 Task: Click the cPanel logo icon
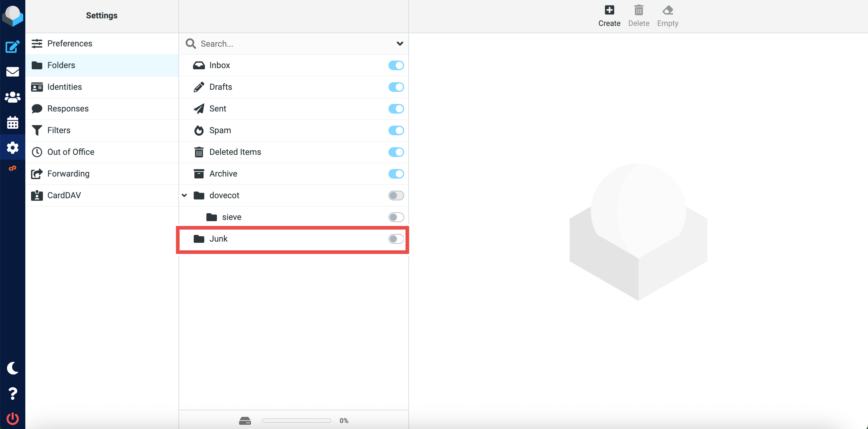12,168
